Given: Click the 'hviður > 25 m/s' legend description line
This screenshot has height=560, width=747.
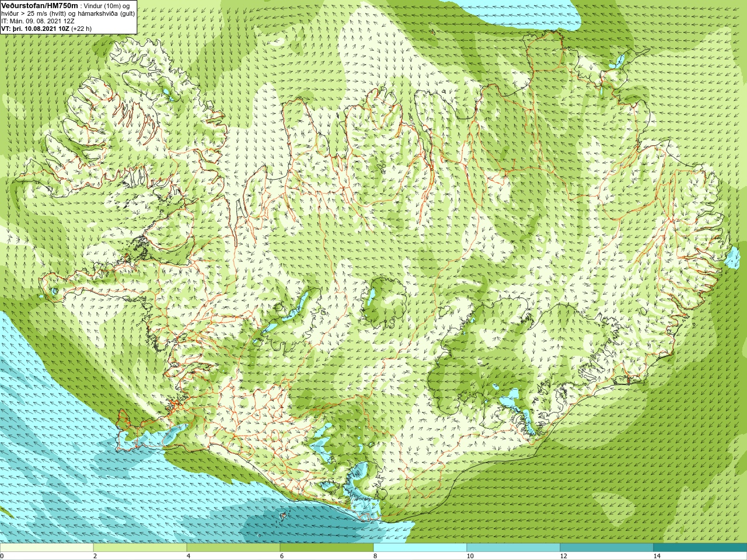Looking at the screenshot, I should pyautogui.click(x=68, y=13).
